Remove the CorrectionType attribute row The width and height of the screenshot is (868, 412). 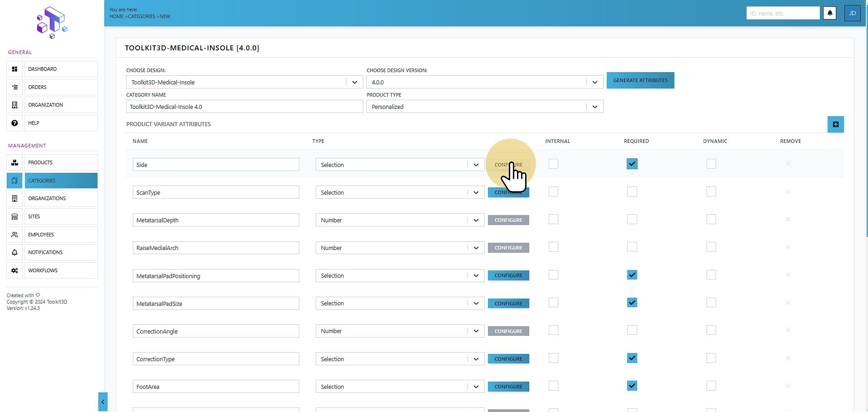pyautogui.click(x=788, y=358)
